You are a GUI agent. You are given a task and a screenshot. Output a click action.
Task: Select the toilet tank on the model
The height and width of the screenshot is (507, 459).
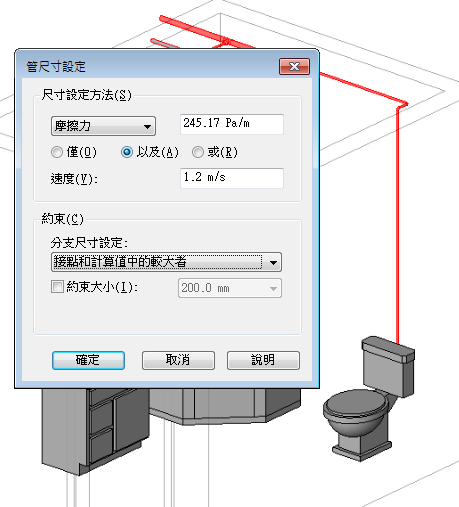pos(388,365)
